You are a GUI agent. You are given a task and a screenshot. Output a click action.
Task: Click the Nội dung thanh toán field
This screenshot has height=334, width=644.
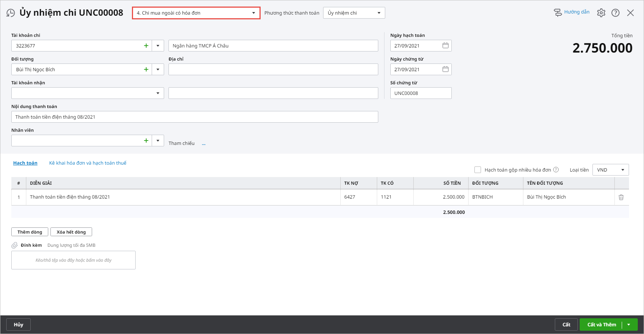[194, 117]
